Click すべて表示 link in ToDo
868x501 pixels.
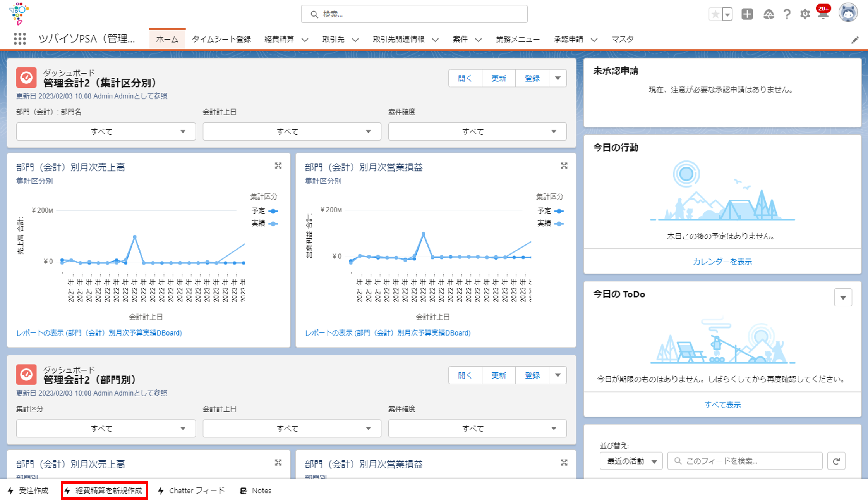click(x=722, y=405)
